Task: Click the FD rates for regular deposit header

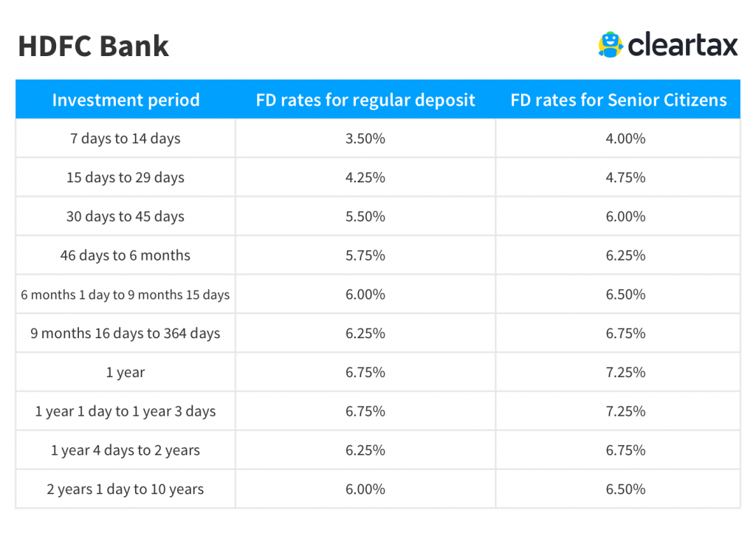Action: 365,100
